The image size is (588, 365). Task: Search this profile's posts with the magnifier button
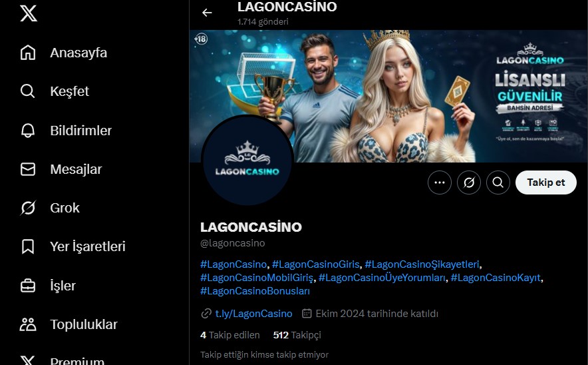coord(498,182)
